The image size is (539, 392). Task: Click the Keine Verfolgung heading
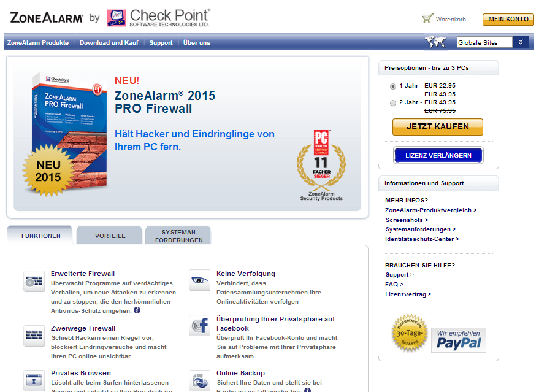click(x=246, y=274)
